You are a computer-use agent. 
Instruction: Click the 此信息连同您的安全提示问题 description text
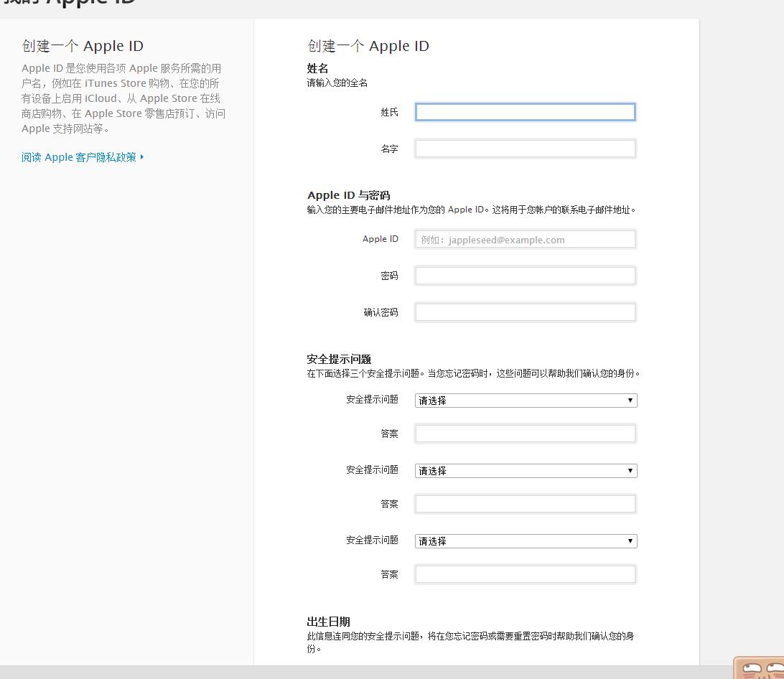tap(470, 642)
